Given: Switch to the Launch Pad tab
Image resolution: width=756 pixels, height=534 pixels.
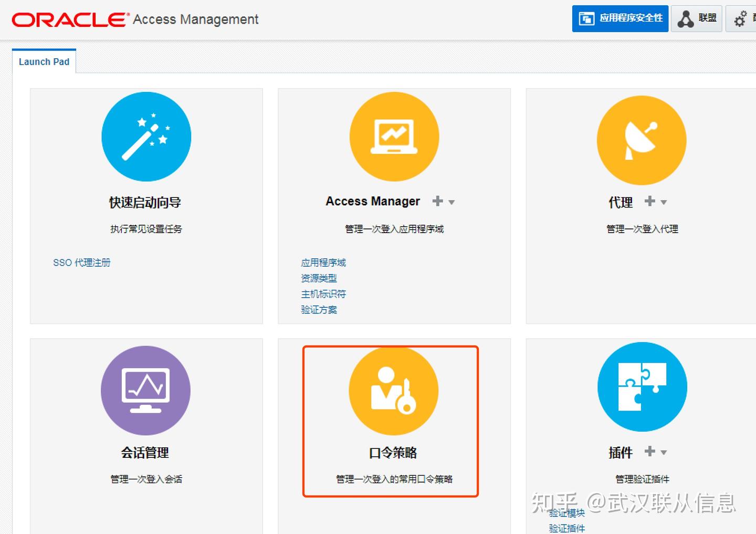Looking at the screenshot, I should point(44,61).
